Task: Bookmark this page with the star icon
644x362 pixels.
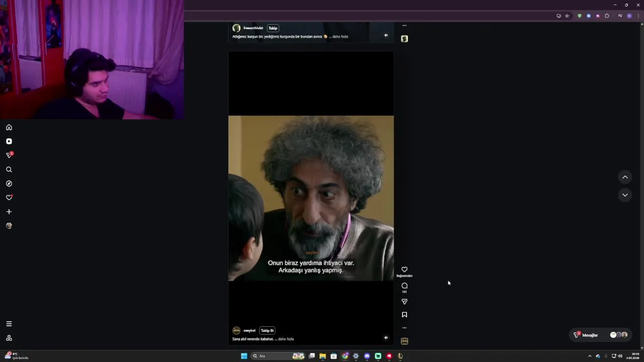Action: pos(567,16)
